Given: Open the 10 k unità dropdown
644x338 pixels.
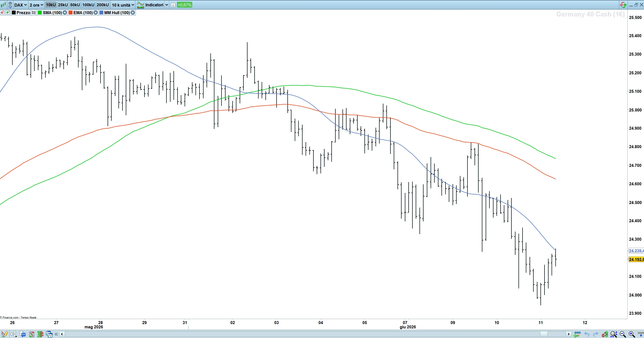Looking at the screenshot, I should click(123, 5).
